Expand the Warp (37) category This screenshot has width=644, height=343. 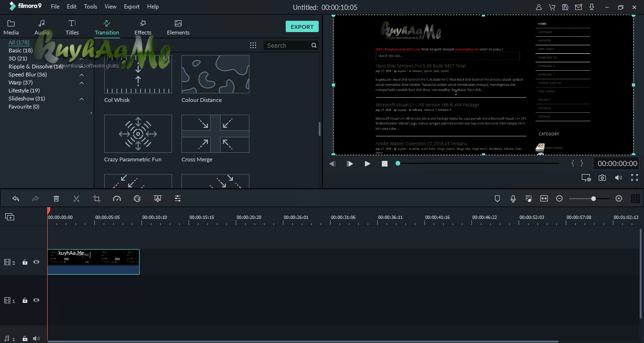point(82,83)
